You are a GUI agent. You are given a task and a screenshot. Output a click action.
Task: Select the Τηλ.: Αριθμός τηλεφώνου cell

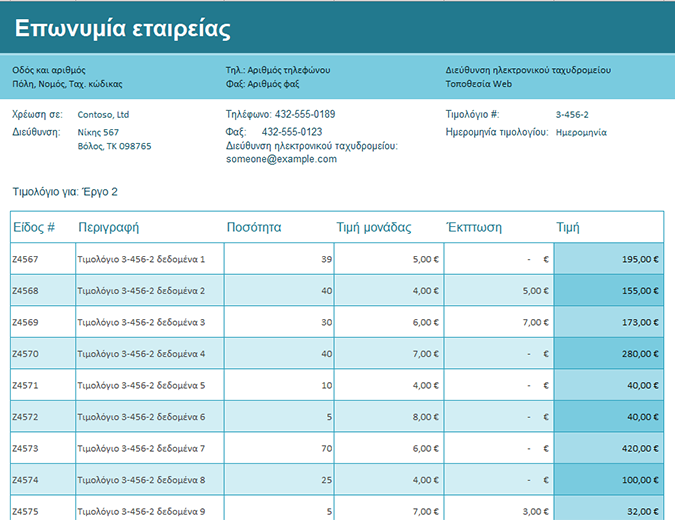[x=278, y=70]
